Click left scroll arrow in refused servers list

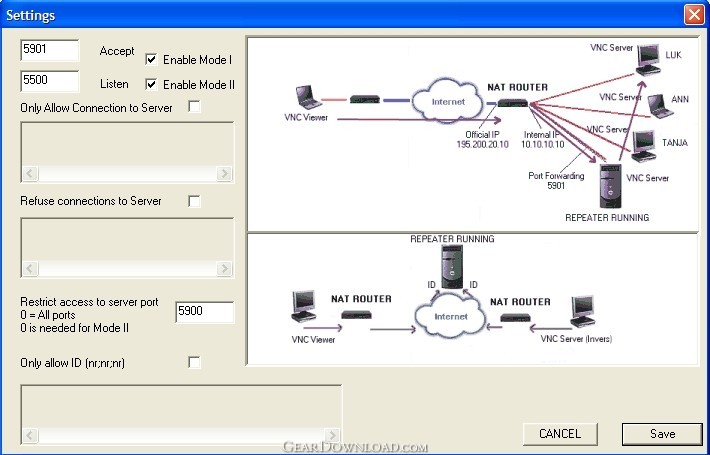coord(30,268)
